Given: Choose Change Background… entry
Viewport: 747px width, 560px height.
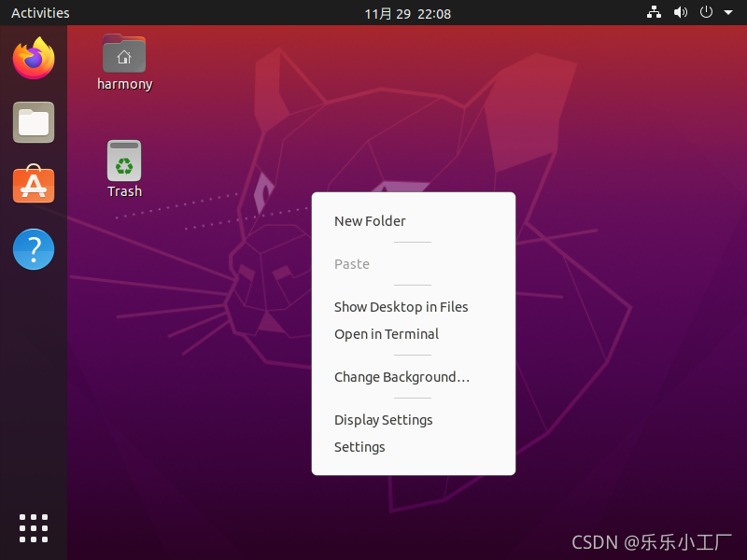Looking at the screenshot, I should coord(414,377).
